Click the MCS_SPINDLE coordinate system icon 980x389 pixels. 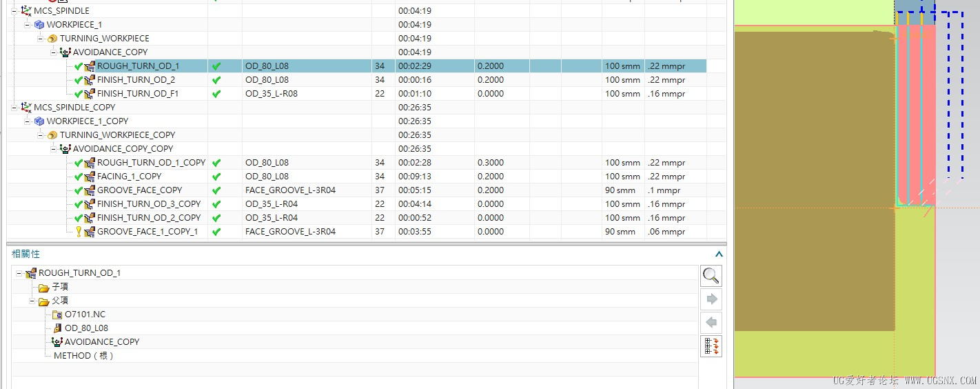pyautogui.click(x=26, y=10)
